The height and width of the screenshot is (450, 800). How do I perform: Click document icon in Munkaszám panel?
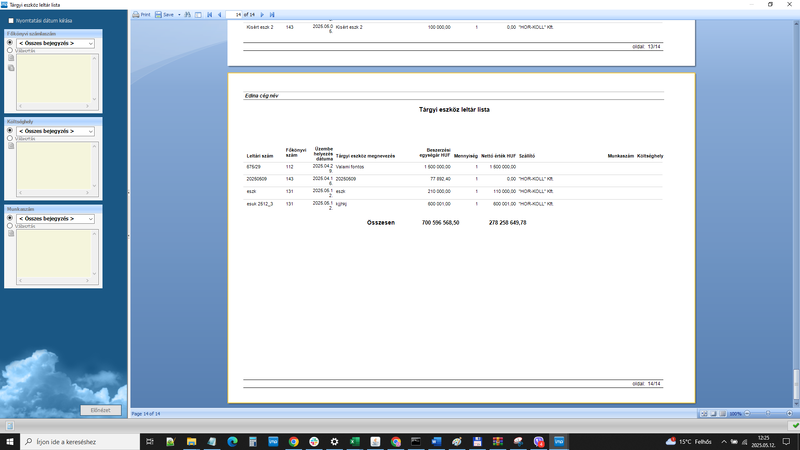point(11,233)
